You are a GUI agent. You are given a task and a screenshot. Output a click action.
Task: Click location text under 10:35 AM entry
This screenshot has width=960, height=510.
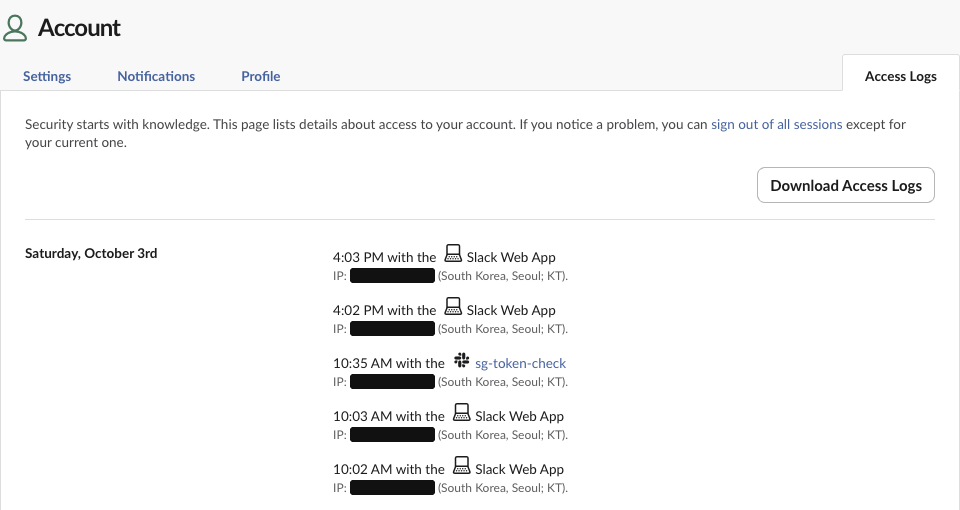coord(503,382)
